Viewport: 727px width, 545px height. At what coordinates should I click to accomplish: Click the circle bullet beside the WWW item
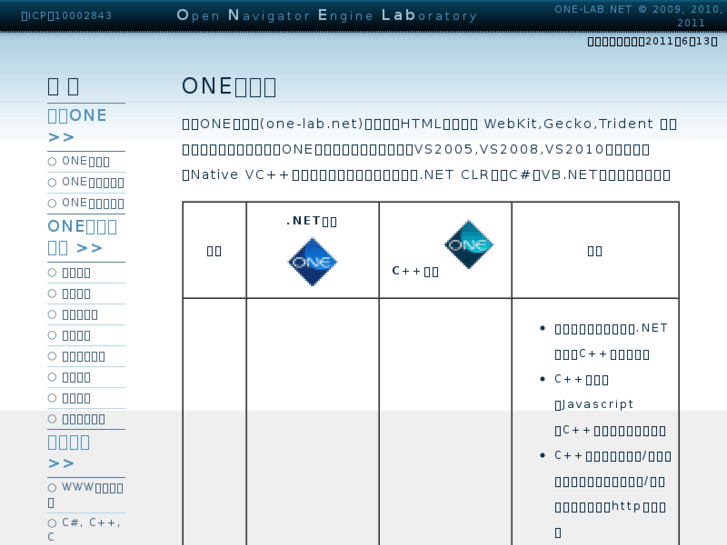[x=52, y=488]
